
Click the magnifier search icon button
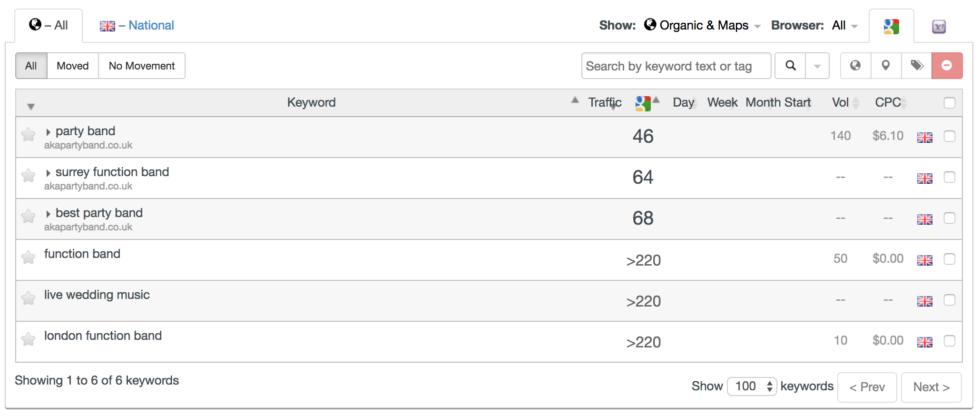790,66
